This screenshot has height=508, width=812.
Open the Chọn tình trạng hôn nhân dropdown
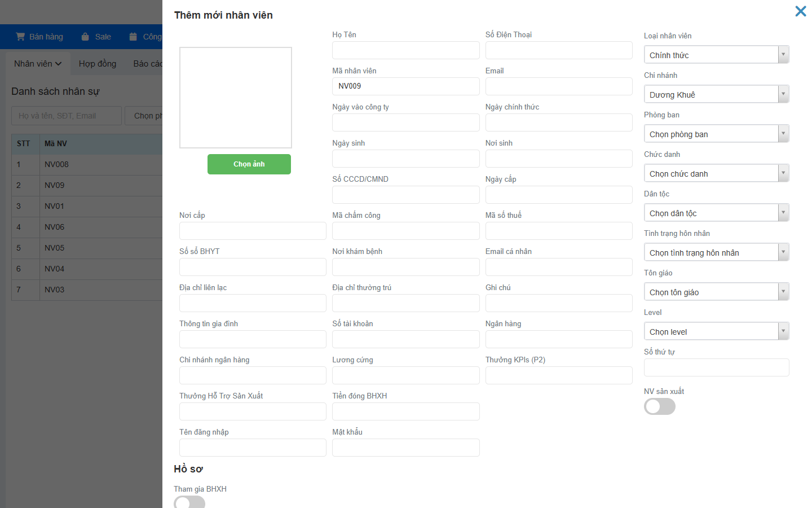tap(716, 252)
